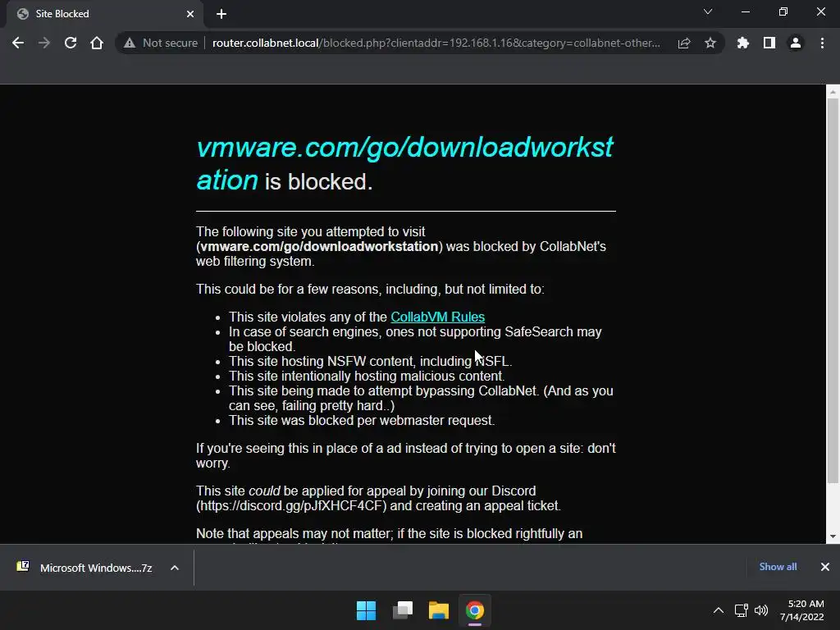Open Chrome three-dot menu
This screenshot has height=630, width=840.
click(x=822, y=43)
